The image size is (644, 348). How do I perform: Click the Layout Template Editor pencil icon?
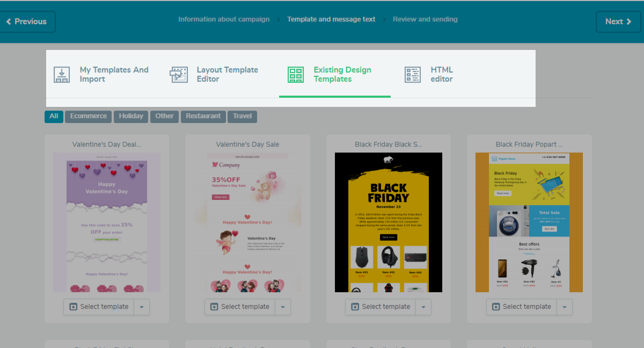[179, 75]
